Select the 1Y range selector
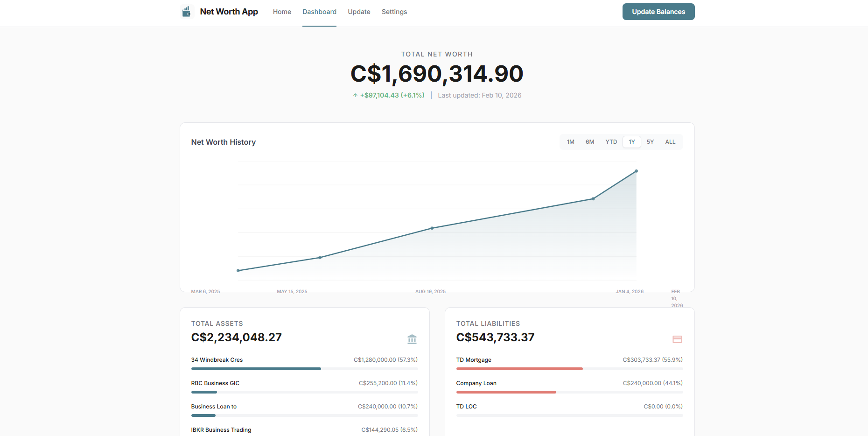868x436 pixels. (x=631, y=141)
